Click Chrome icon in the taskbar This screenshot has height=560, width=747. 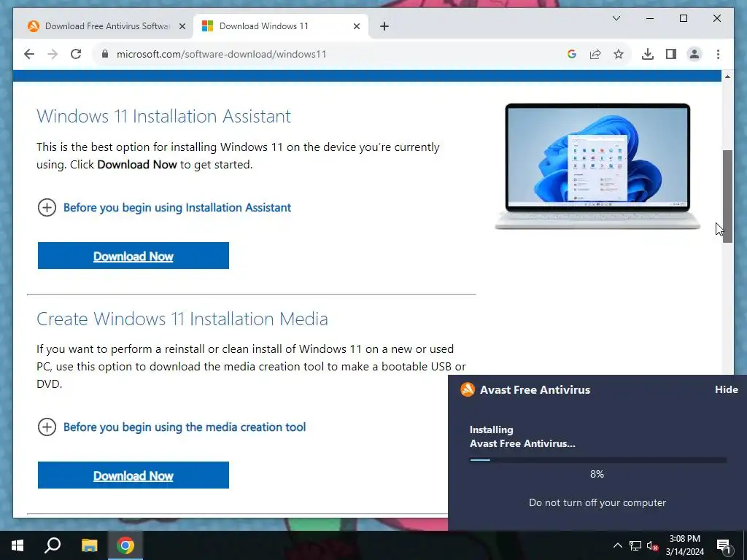[x=125, y=545]
